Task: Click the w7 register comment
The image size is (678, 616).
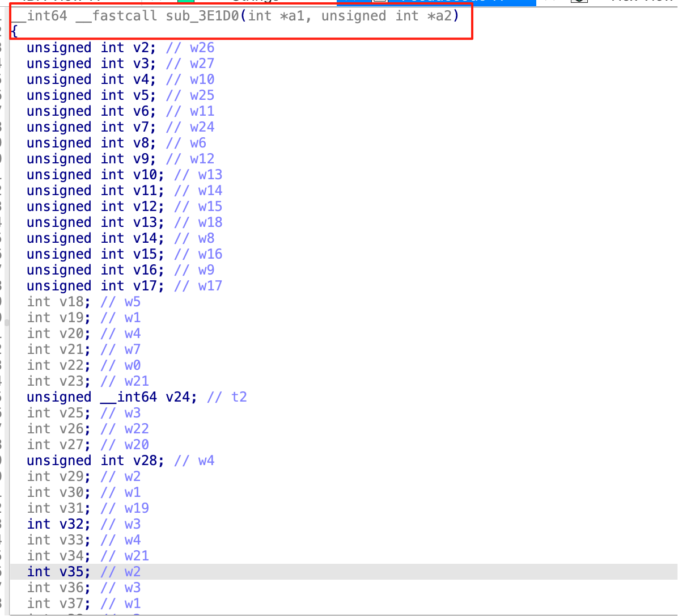Action: pos(132,350)
